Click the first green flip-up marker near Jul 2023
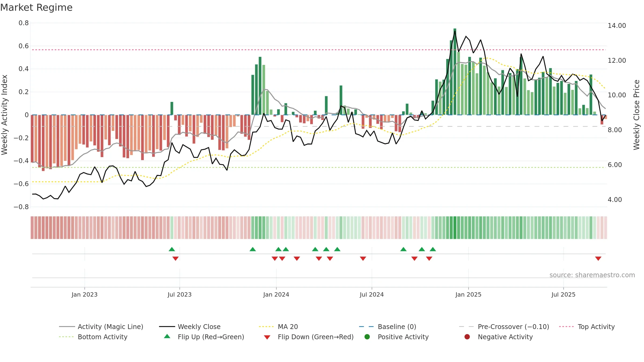The width and height of the screenshot is (644, 362). [x=172, y=249]
